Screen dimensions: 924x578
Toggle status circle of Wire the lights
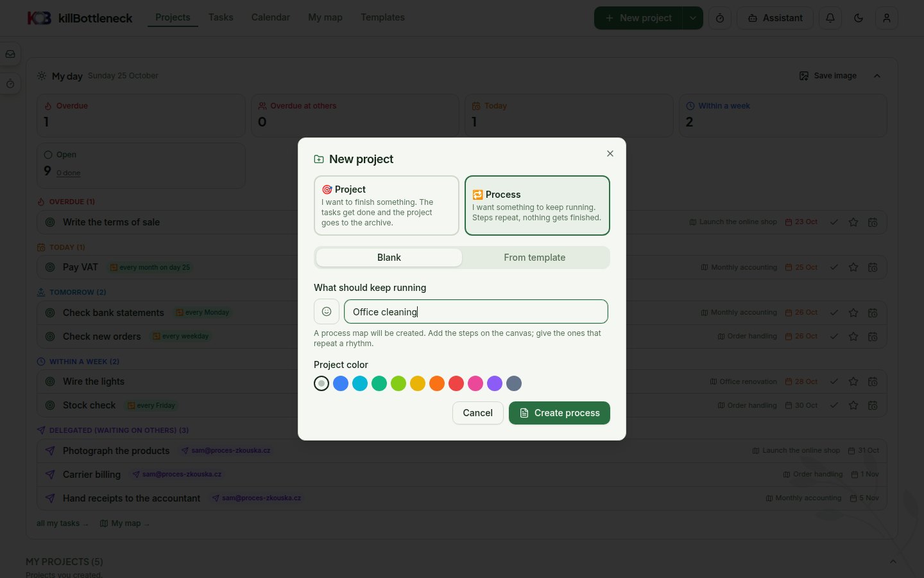coord(50,381)
